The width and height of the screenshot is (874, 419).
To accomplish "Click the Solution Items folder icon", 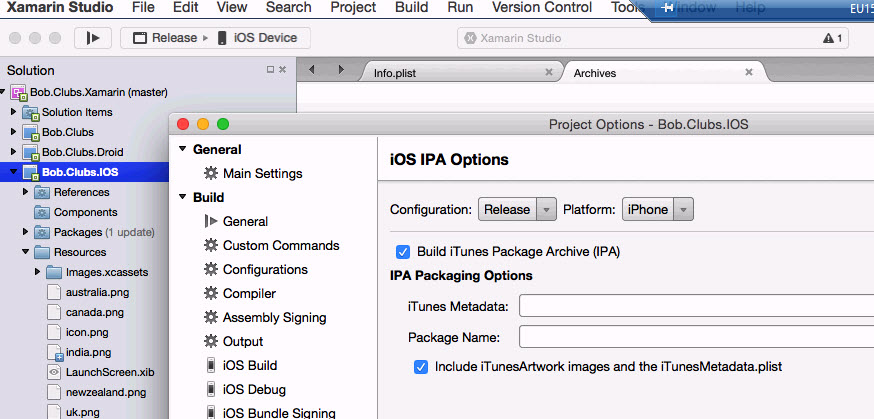I will point(31,113).
